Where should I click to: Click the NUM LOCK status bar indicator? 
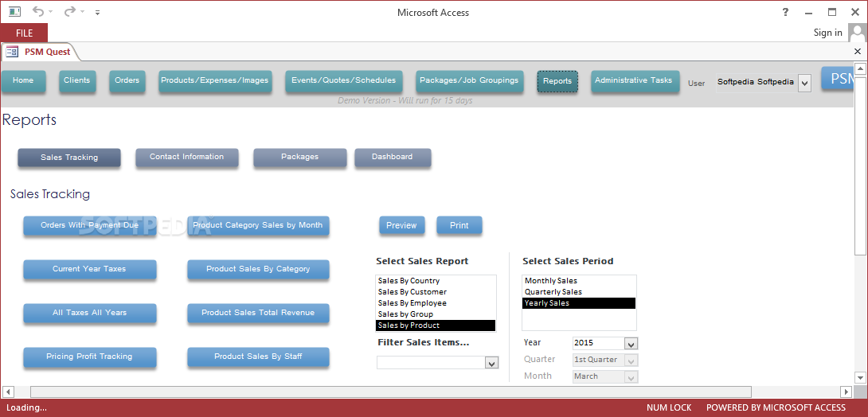coord(669,408)
